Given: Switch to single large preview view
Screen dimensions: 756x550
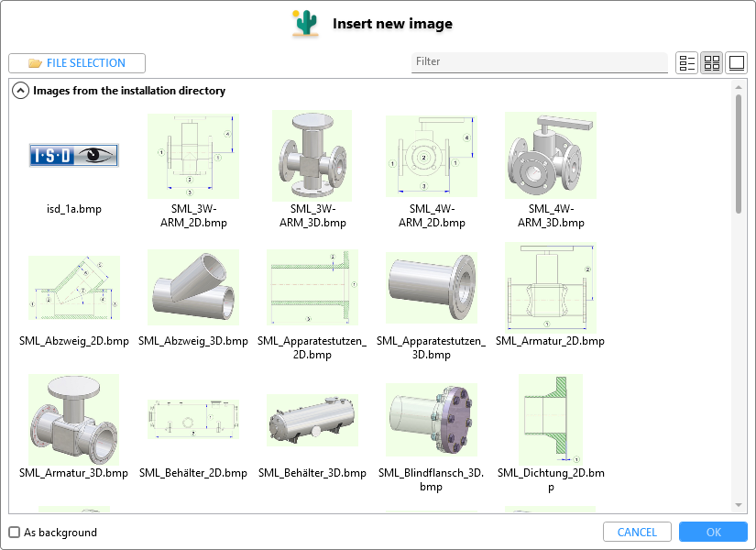Looking at the screenshot, I should (x=736, y=63).
